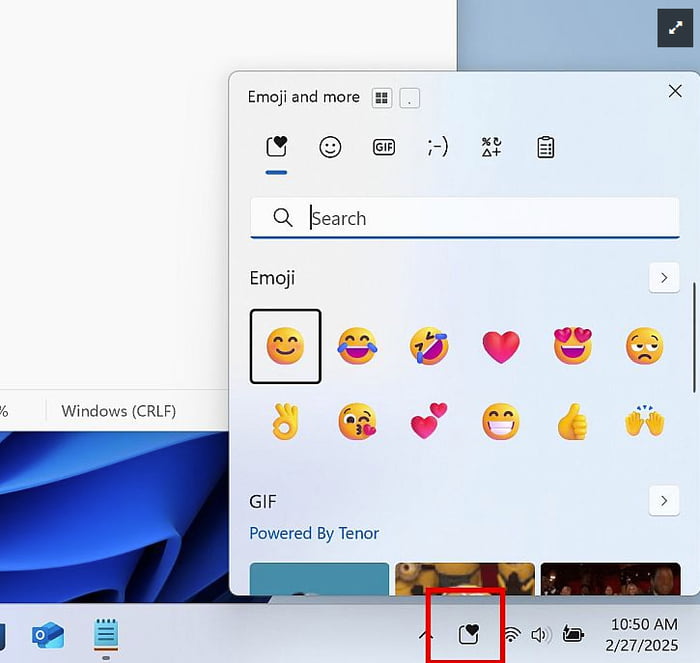Open the Kaomoji ;-) tab
Screen dimensions: 700x663
[438, 147]
